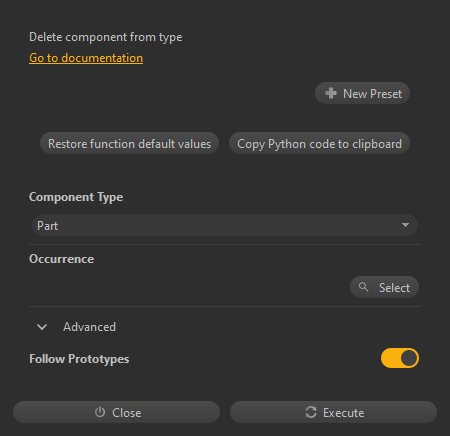
Task: Click the magnifier icon in the Select button
Action: (x=363, y=287)
